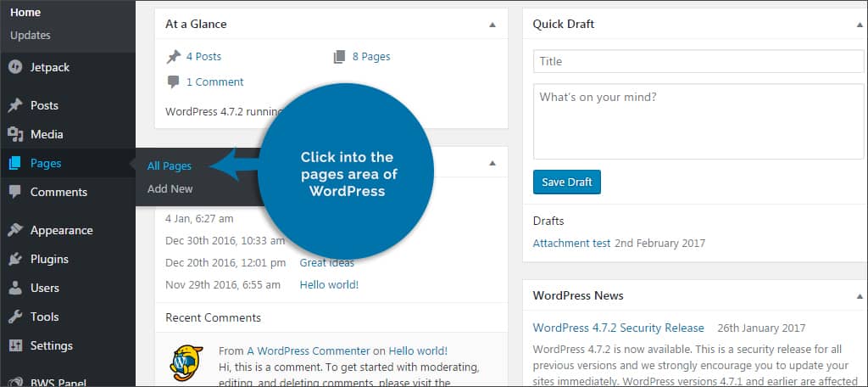Click comment icon beside 1 Comment
This screenshot has width=868, height=387.
coord(173,82)
